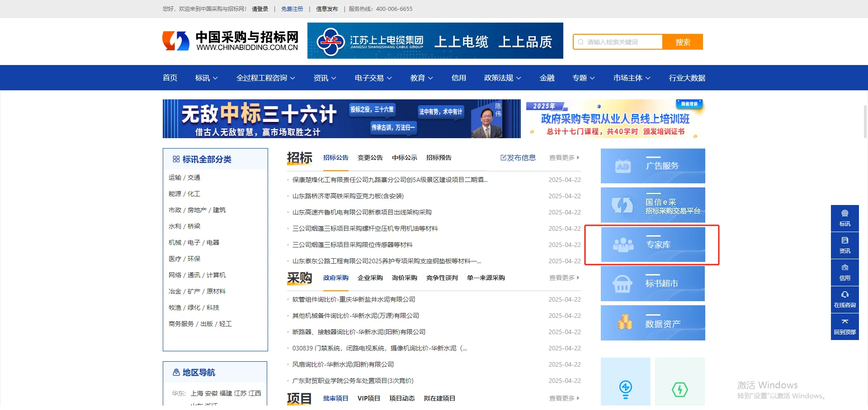
Task: Expand the 标讯 navigation dropdown
Action: tap(206, 78)
